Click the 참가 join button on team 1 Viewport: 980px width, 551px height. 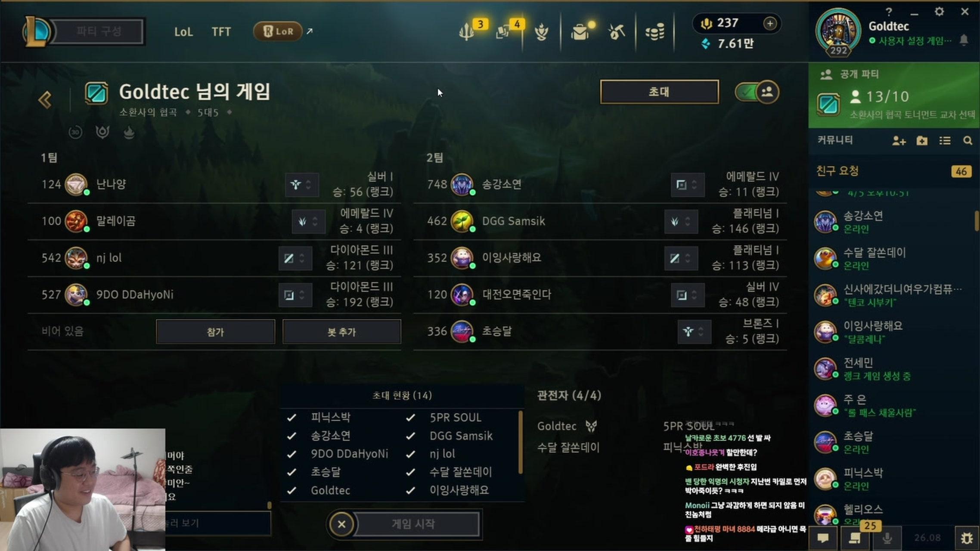(215, 332)
